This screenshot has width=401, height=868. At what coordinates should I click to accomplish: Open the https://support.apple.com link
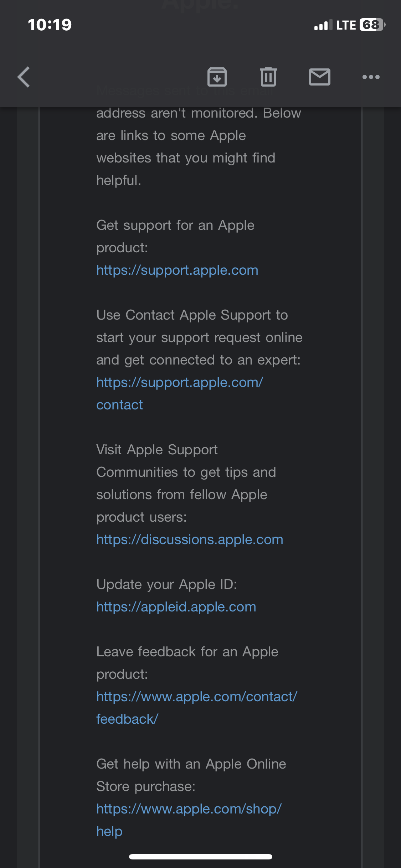tap(177, 270)
